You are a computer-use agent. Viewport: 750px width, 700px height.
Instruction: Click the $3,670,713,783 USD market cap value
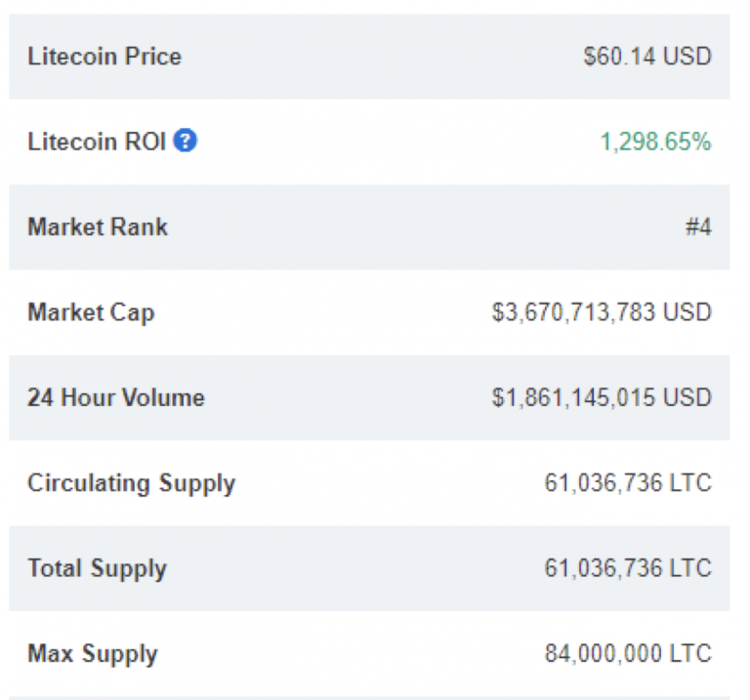point(602,312)
